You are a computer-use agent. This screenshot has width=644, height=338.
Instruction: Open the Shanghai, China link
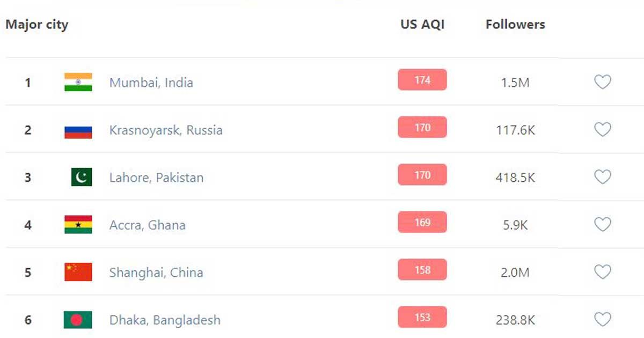(156, 273)
